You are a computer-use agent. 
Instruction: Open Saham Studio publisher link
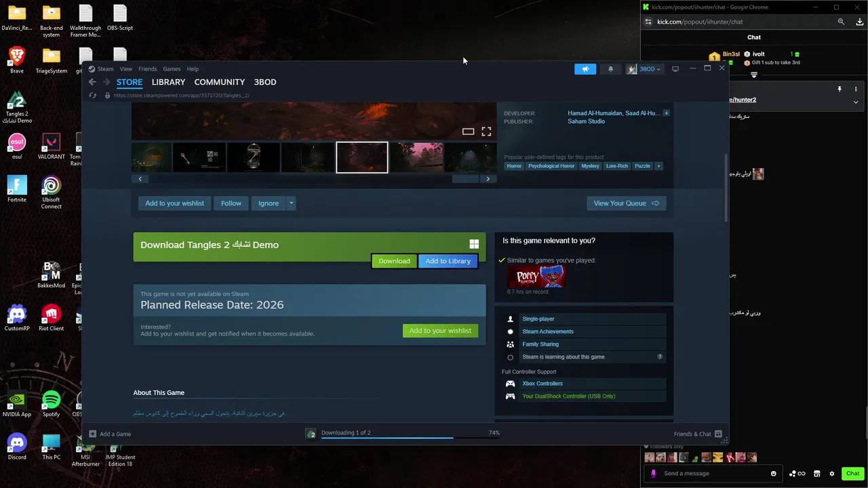click(x=586, y=121)
